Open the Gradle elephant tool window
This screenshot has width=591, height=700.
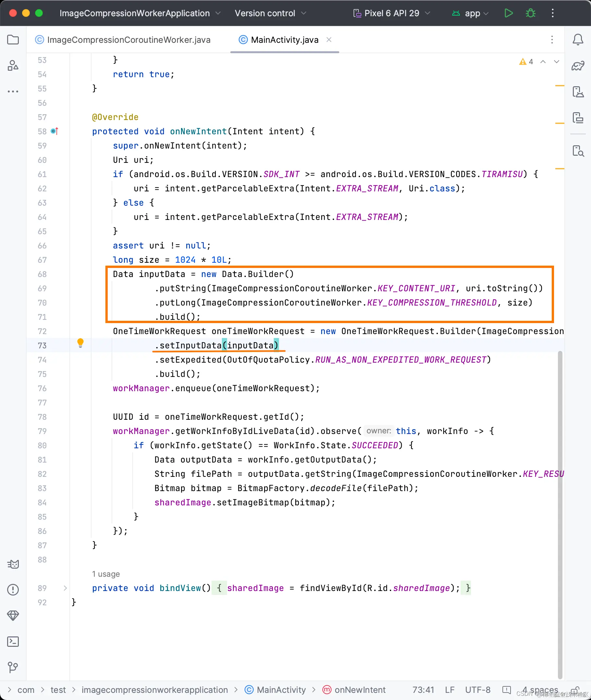tap(578, 66)
